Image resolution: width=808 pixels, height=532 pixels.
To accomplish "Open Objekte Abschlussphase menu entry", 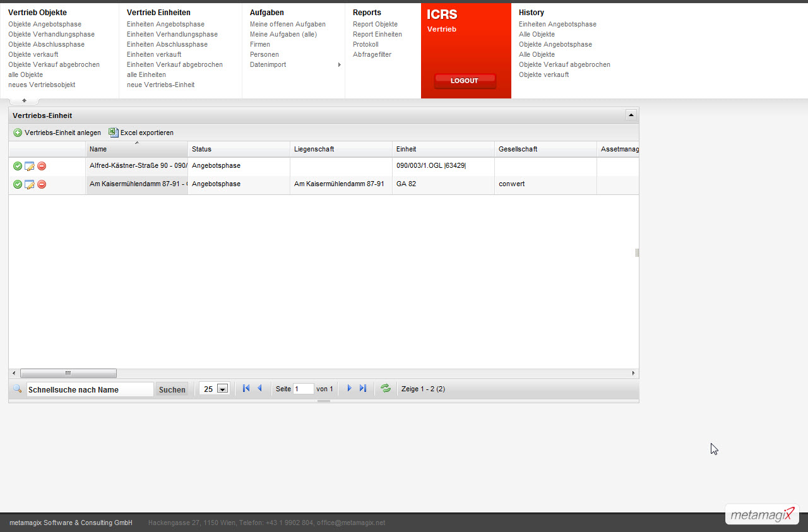I will point(46,44).
